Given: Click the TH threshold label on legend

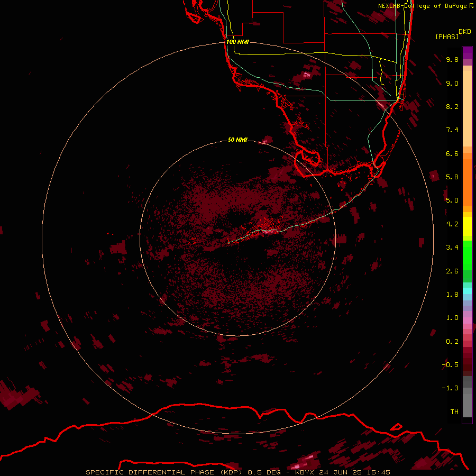Looking at the screenshot, I should (454, 412).
